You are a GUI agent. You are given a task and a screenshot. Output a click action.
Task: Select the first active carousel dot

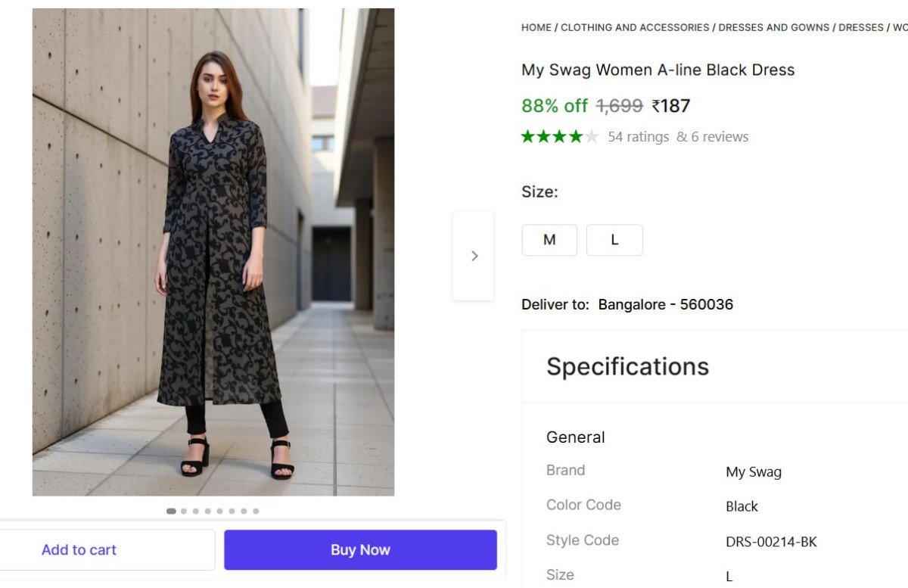pyautogui.click(x=171, y=511)
